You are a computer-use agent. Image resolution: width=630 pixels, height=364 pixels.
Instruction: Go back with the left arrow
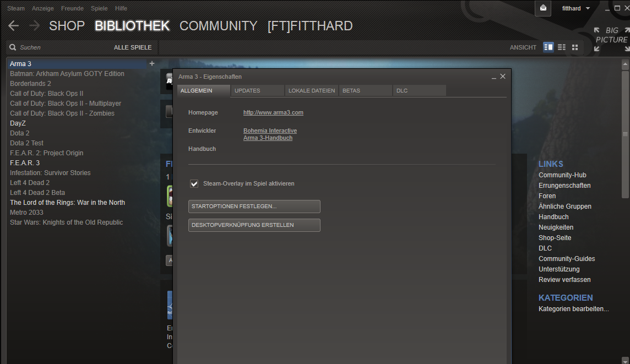13,26
